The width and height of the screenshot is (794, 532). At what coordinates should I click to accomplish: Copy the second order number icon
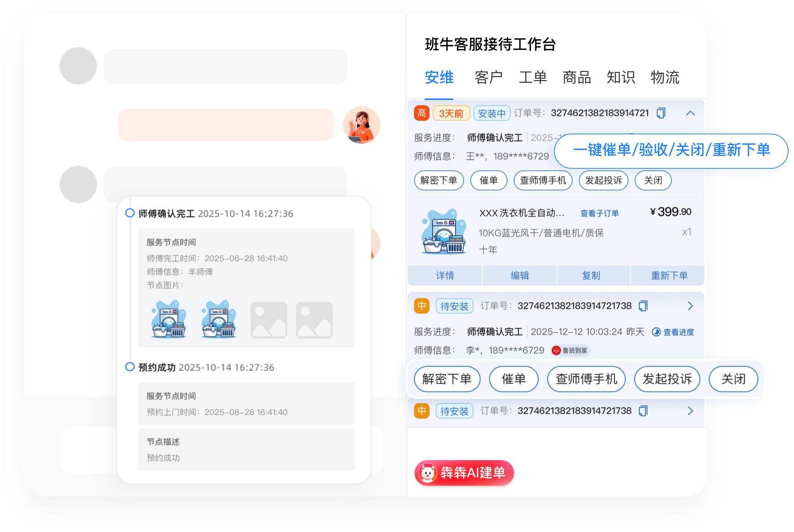pyautogui.click(x=643, y=306)
